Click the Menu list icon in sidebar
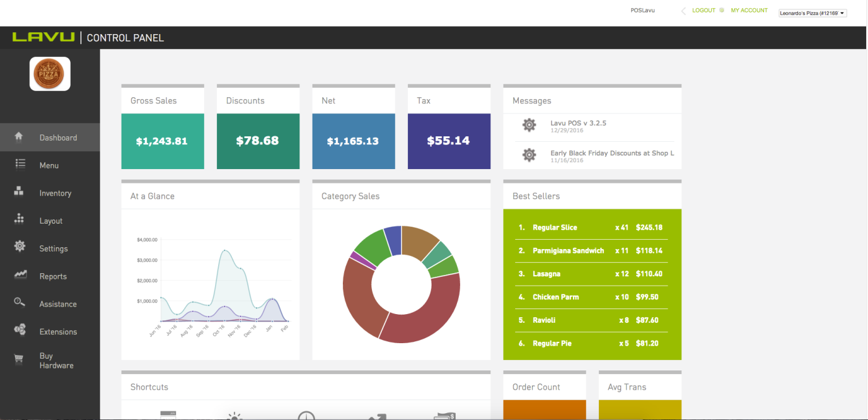Viewport: 868px width, 420px height. point(20,164)
